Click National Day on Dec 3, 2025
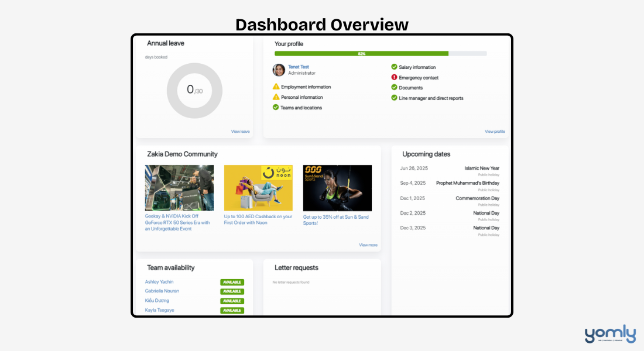The image size is (644, 351). click(x=487, y=228)
